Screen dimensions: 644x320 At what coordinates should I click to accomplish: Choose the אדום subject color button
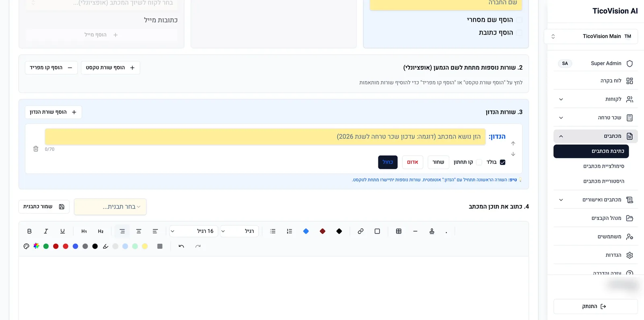point(413,162)
